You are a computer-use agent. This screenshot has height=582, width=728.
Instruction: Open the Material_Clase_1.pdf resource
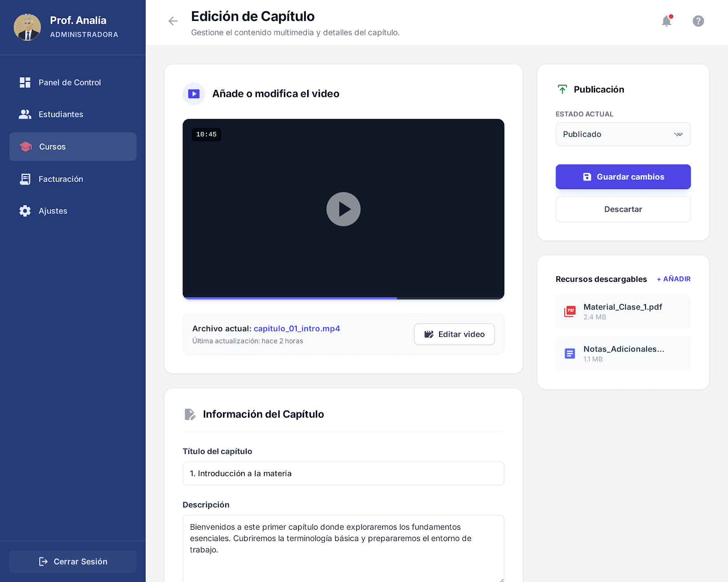[x=623, y=311]
